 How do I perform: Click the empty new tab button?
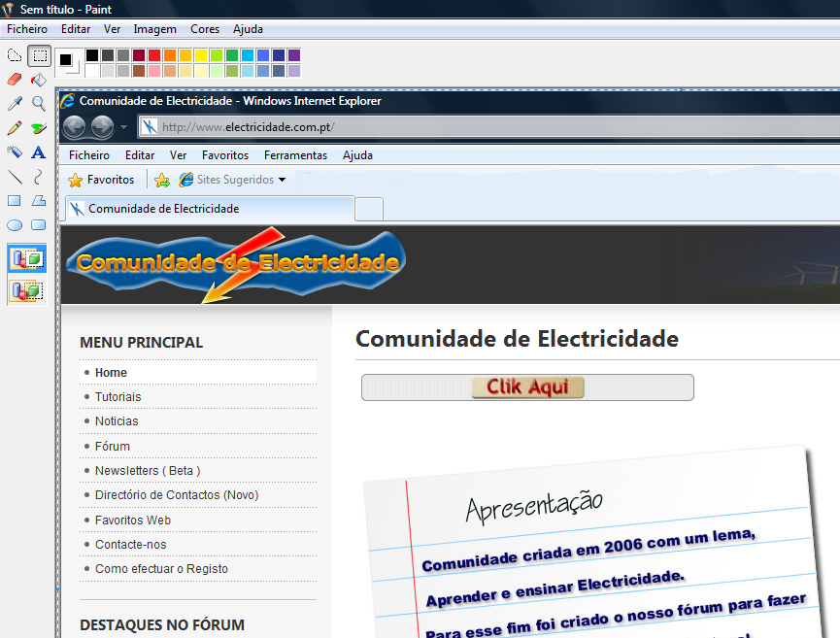369,210
